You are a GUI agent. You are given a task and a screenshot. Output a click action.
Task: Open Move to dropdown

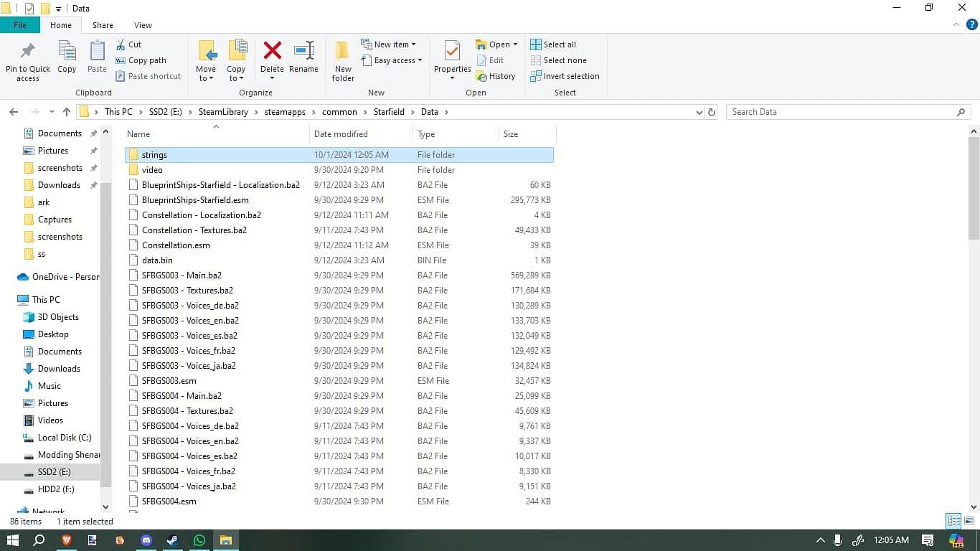pos(206,74)
